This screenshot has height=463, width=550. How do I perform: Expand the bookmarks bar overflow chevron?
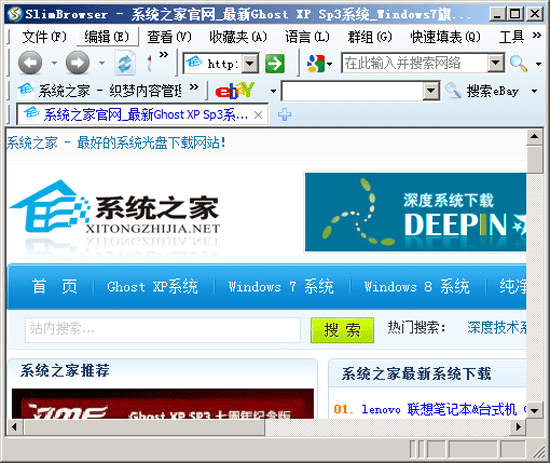coord(194,87)
